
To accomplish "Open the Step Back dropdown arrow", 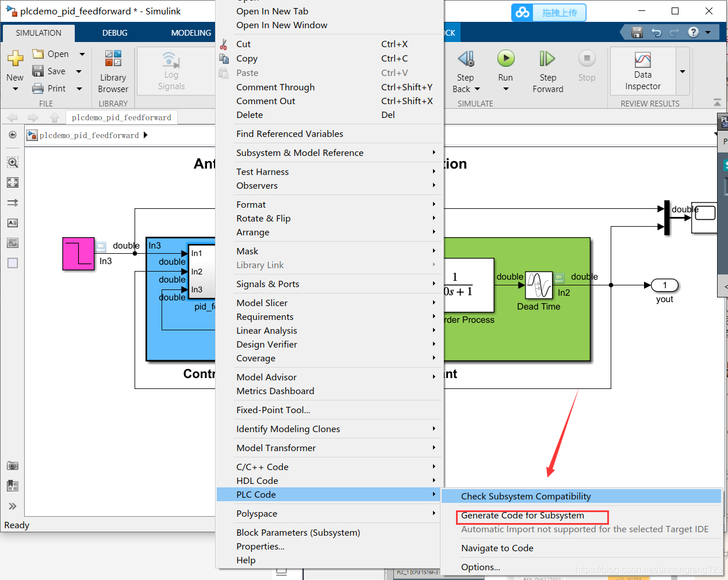I will (x=477, y=89).
